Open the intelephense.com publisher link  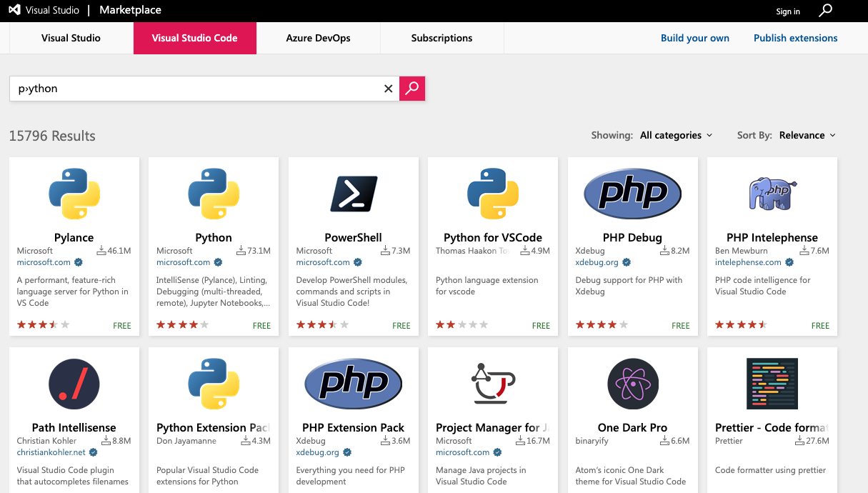click(x=749, y=262)
